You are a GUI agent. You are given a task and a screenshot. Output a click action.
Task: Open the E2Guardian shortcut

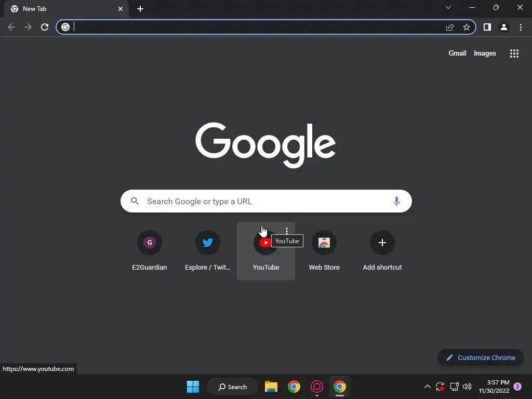[150, 251]
